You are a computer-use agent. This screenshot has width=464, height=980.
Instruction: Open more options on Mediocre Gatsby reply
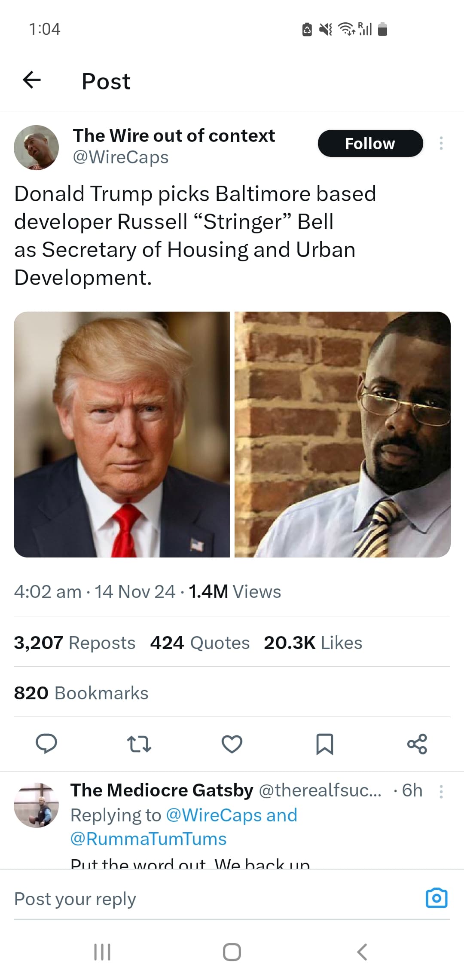(x=441, y=791)
